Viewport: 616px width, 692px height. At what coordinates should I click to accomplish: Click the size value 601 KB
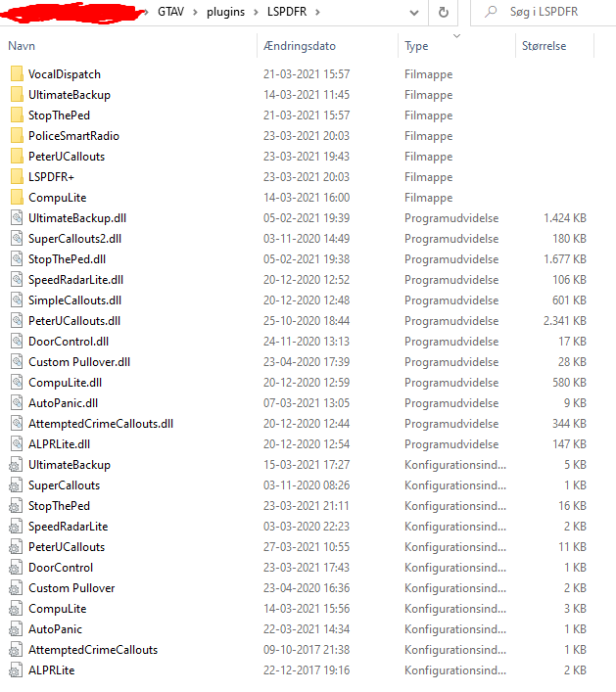tap(569, 300)
